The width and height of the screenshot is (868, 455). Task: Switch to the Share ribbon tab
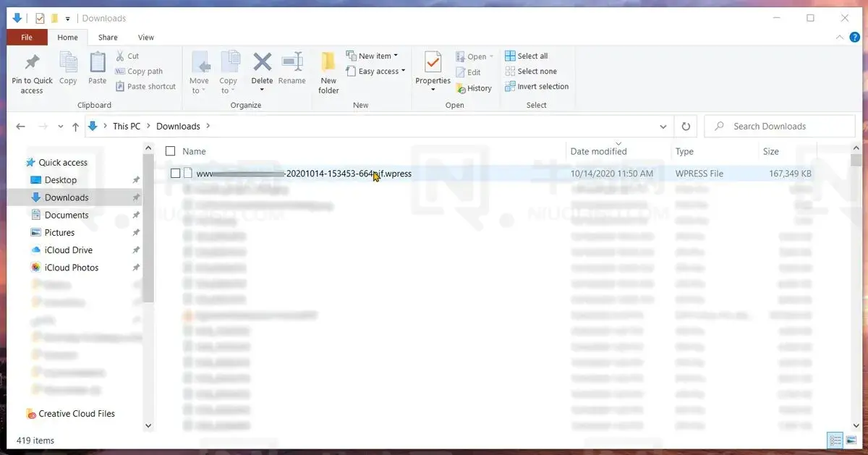coord(108,38)
